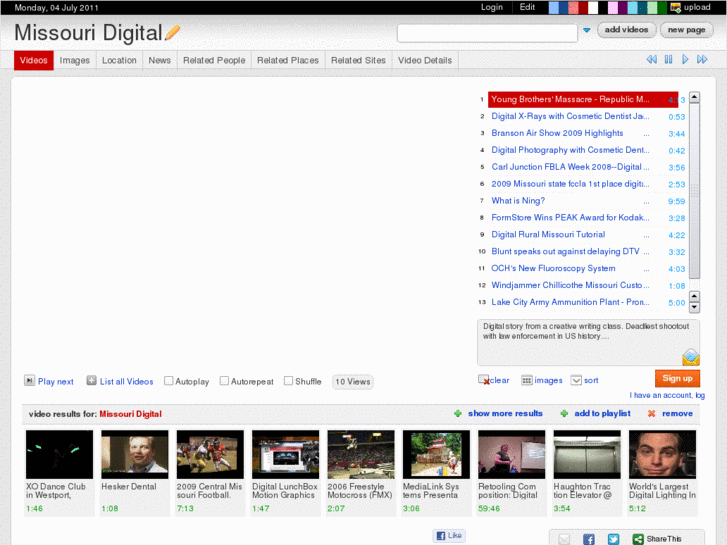The width and height of the screenshot is (727, 545).
Task: Open the Location tab
Action: (119, 60)
